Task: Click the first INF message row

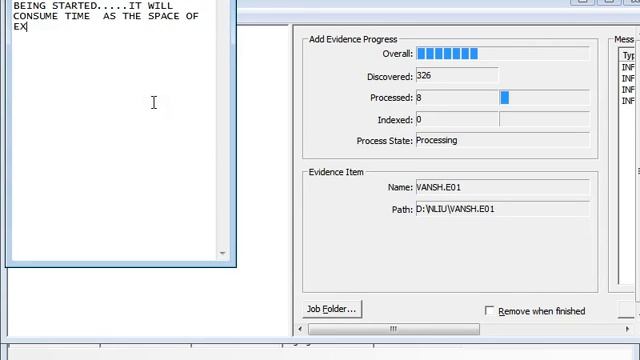Action: [x=627, y=67]
